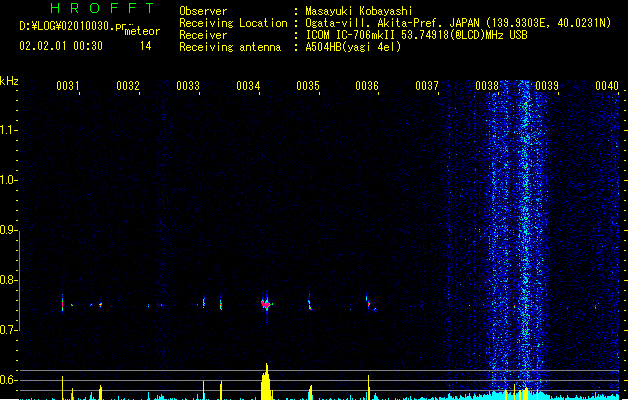Click the 0.9 kHz axis label
The height and width of the screenshot is (400, 629).
click(8, 230)
